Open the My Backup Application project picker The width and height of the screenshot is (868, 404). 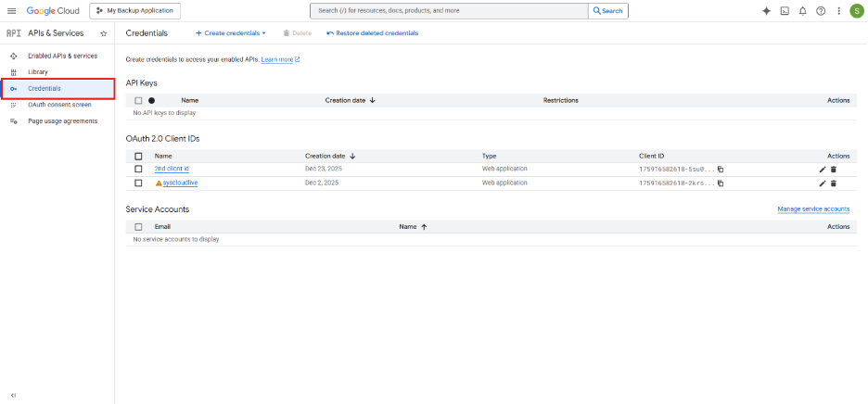pos(135,11)
